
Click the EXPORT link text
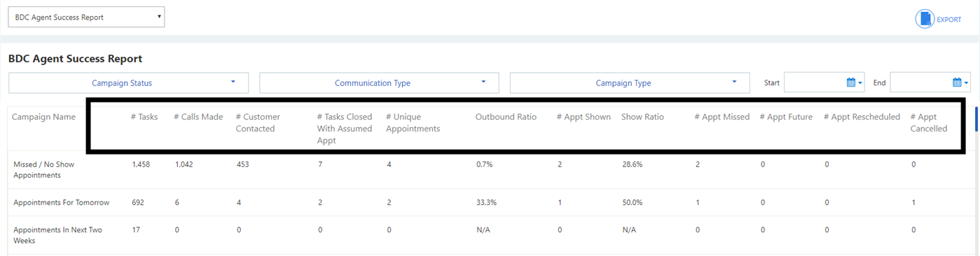coord(949,20)
